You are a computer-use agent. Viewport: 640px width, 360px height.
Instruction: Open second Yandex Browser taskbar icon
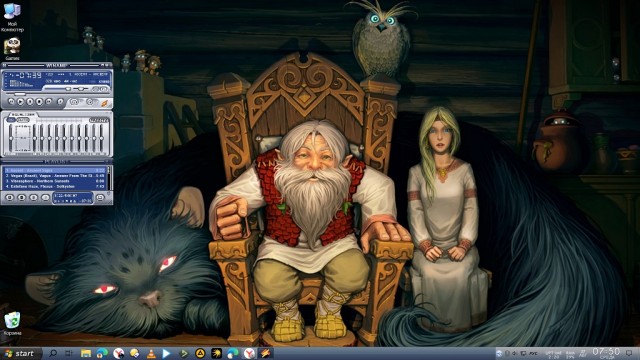(249, 353)
